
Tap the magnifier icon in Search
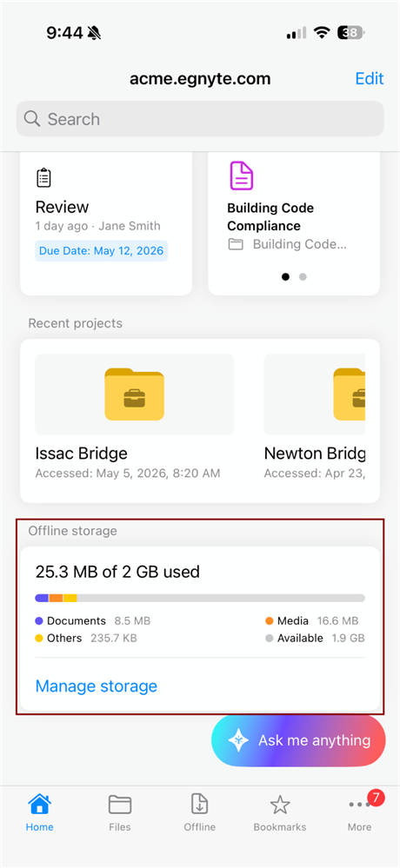pos(32,118)
